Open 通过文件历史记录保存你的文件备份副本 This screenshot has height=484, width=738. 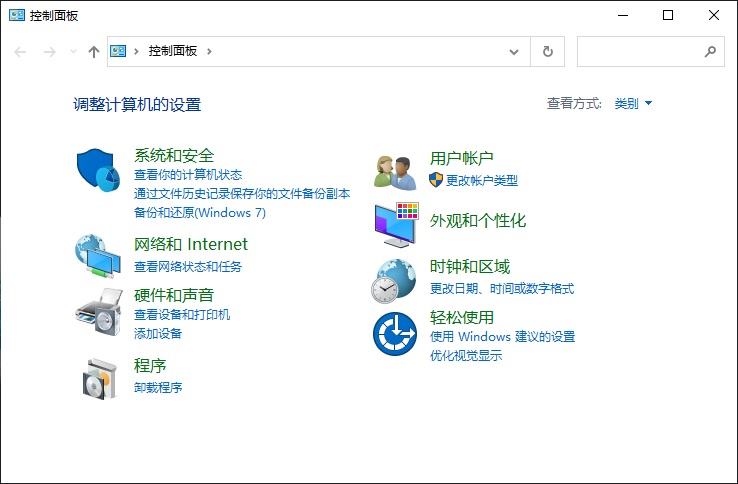[x=242, y=194]
